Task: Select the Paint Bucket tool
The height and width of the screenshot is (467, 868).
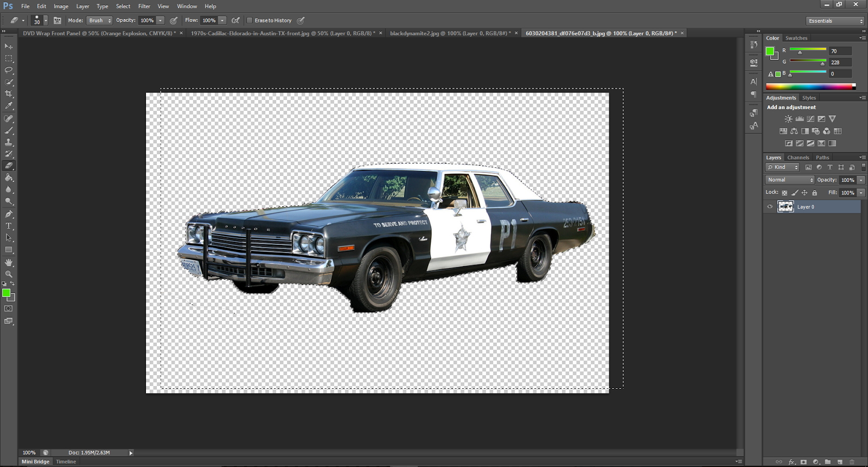Action: coord(9,178)
